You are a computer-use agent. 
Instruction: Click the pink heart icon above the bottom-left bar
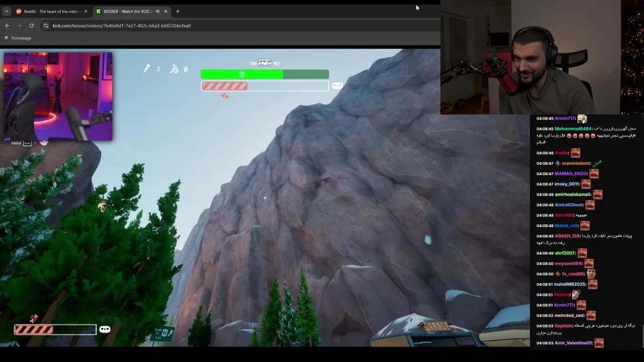point(34,318)
